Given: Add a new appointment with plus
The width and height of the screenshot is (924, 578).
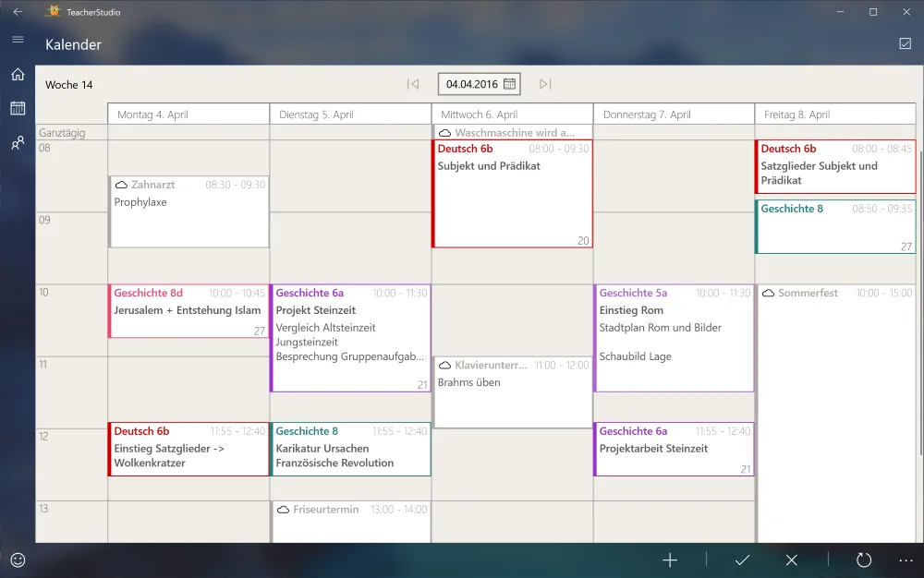Looking at the screenshot, I should pos(669,560).
